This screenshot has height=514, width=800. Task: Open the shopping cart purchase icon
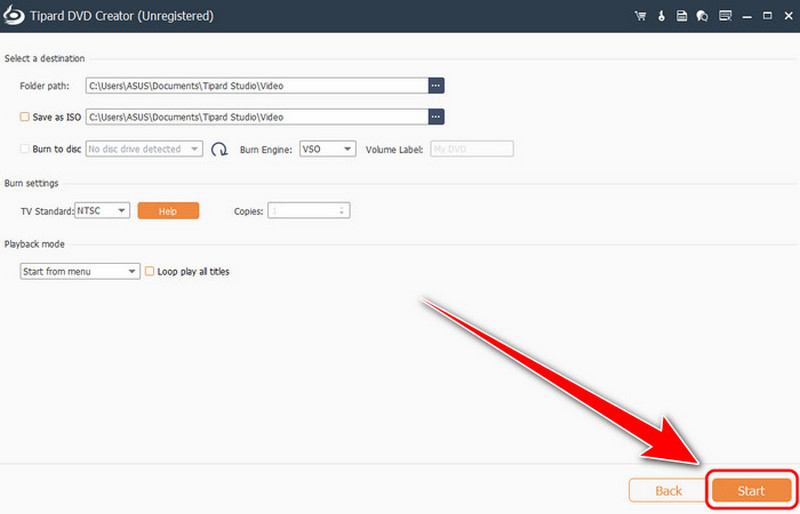click(640, 16)
